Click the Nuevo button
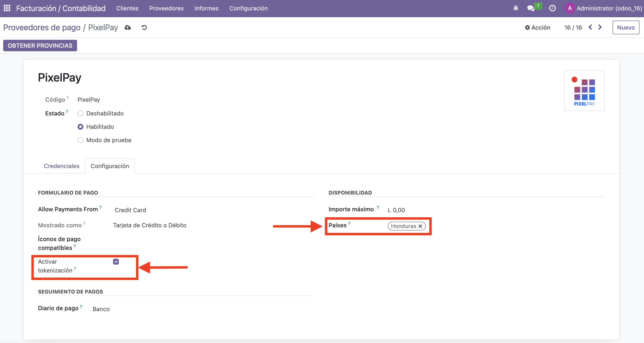The image size is (644, 343). click(x=626, y=28)
